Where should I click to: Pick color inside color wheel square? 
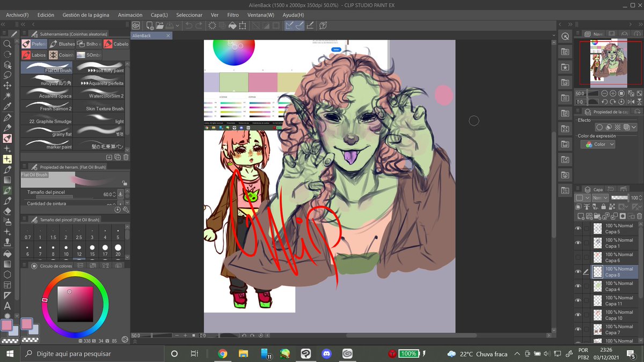pyautogui.click(x=75, y=304)
